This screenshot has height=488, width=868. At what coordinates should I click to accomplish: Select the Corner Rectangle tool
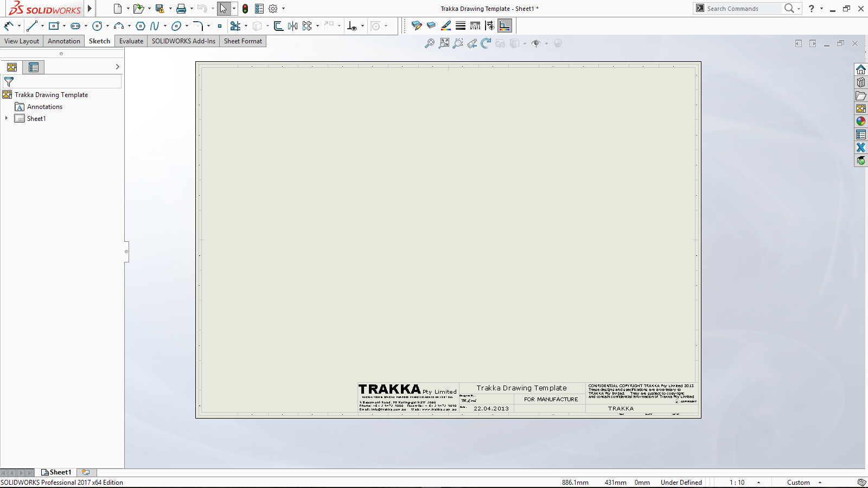(54, 25)
